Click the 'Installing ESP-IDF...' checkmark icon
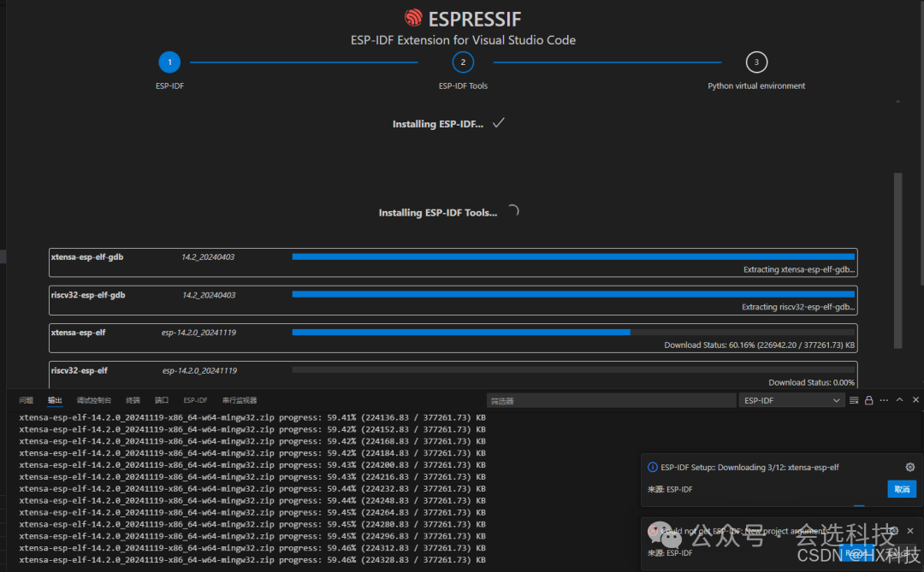 point(499,122)
